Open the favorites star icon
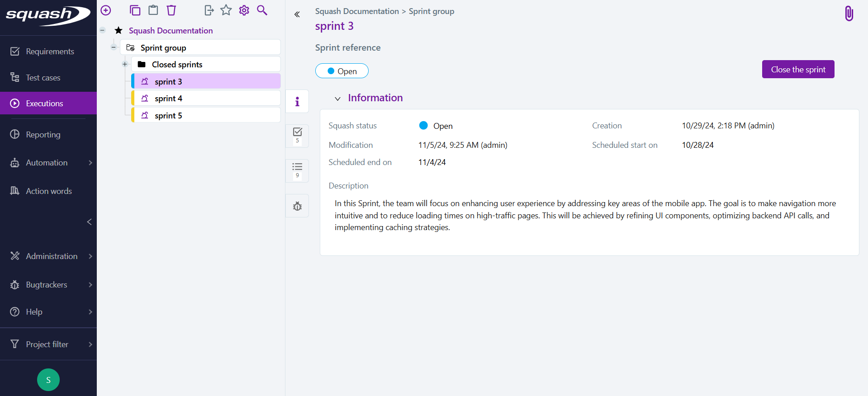 coord(226,10)
